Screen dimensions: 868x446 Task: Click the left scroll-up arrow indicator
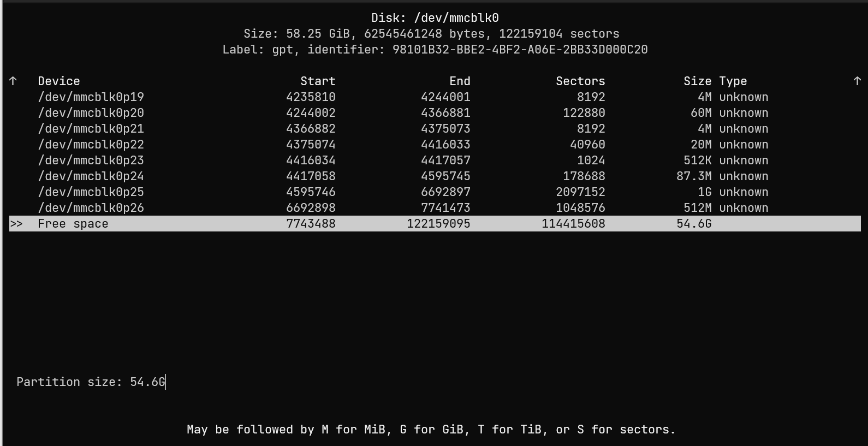click(x=13, y=81)
